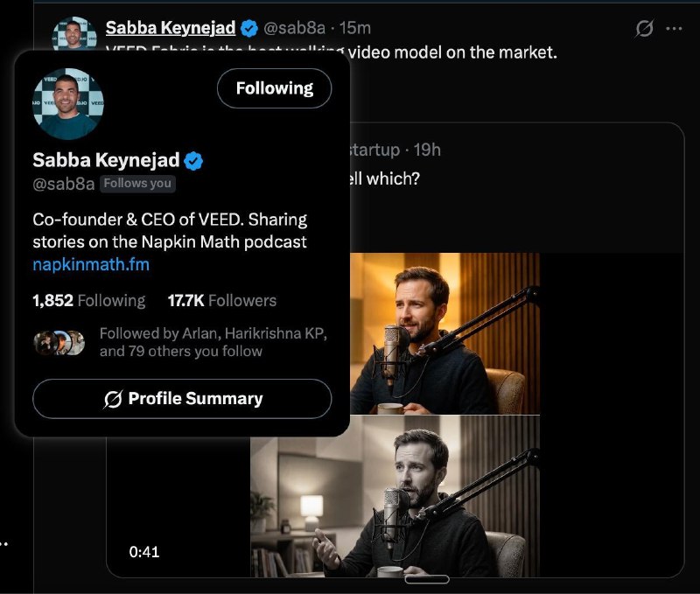Toggle the Following button to unfollow

point(274,88)
